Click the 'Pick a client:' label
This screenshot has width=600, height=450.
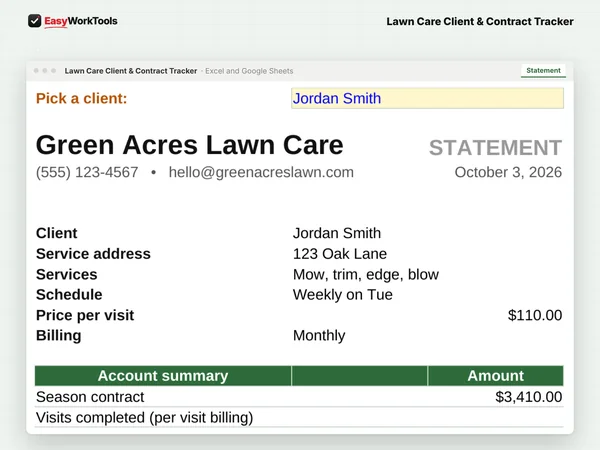tap(82, 98)
